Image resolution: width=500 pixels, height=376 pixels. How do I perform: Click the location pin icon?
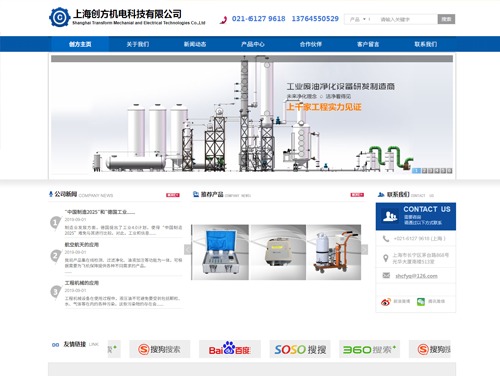tap(386, 258)
